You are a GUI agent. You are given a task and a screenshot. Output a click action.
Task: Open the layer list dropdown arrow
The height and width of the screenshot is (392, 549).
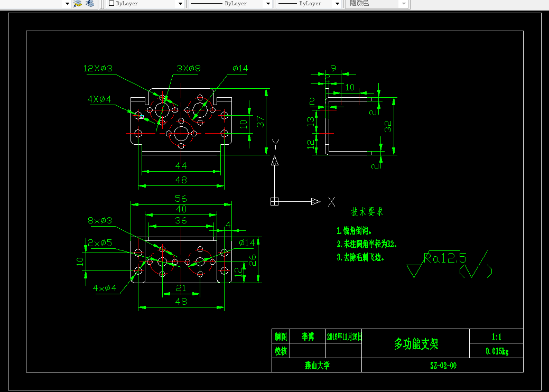tap(68, 4)
